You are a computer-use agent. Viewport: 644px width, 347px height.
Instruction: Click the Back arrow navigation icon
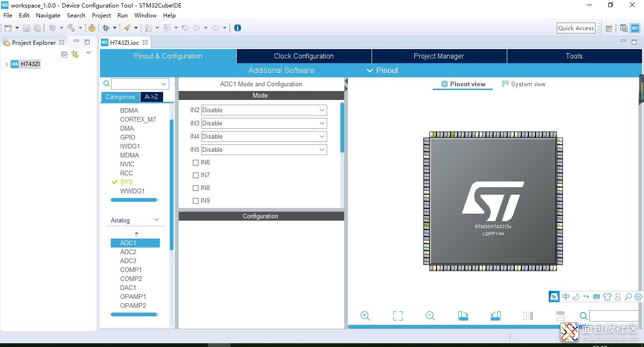(x=197, y=28)
